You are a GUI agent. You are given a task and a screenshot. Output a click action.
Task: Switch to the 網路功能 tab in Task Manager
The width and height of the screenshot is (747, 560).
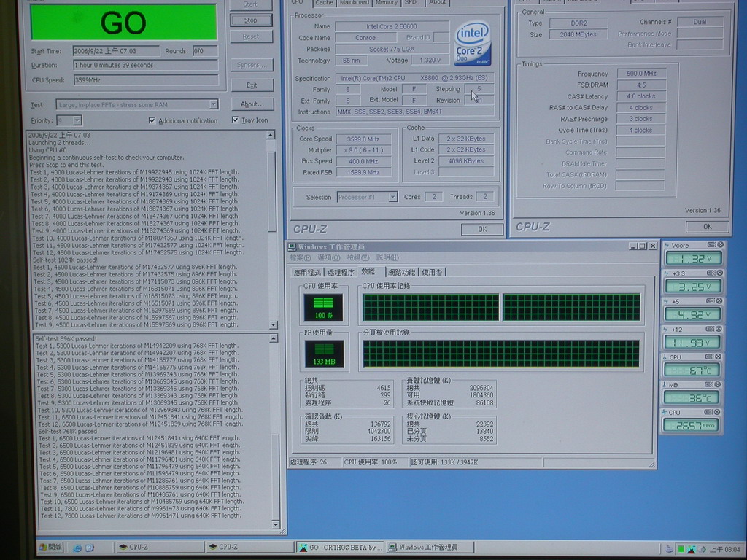402,273
